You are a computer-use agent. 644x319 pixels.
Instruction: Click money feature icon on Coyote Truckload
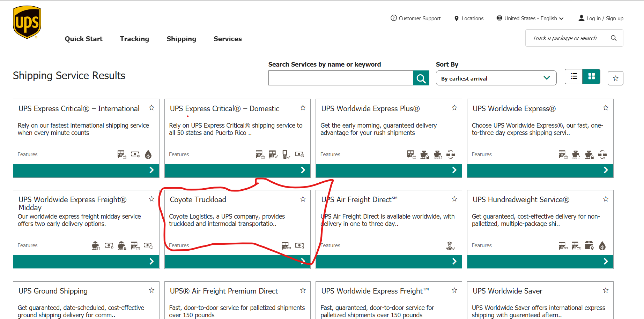point(299,246)
